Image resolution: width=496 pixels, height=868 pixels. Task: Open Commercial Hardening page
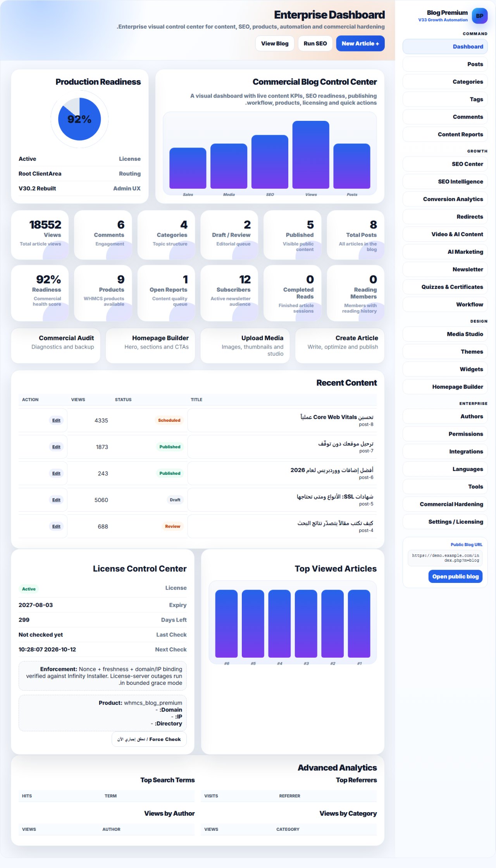445,504
